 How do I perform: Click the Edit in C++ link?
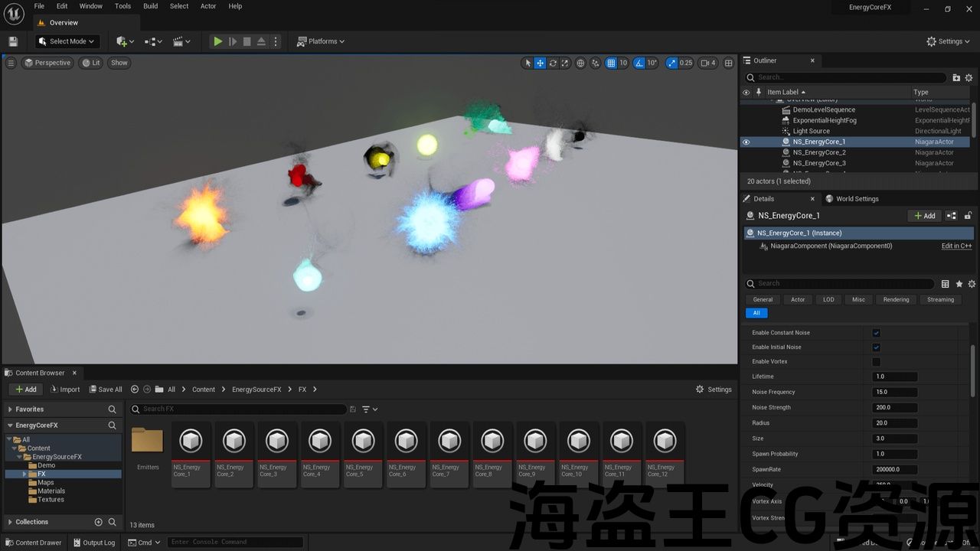click(955, 246)
